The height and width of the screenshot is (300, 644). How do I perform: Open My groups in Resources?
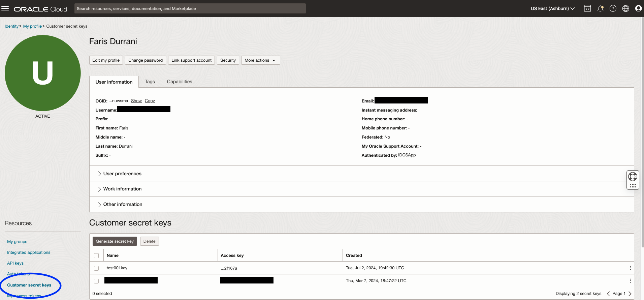(17, 242)
